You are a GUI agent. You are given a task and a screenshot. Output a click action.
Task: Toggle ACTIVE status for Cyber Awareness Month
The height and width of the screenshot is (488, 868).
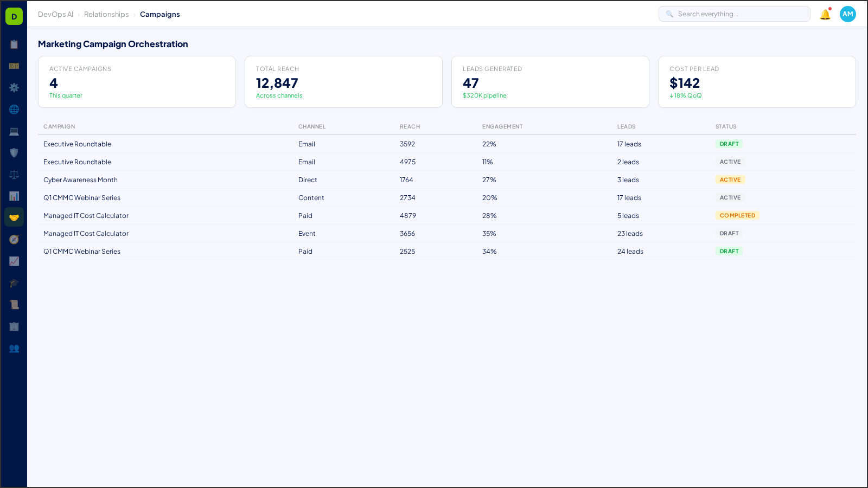click(730, 179)
